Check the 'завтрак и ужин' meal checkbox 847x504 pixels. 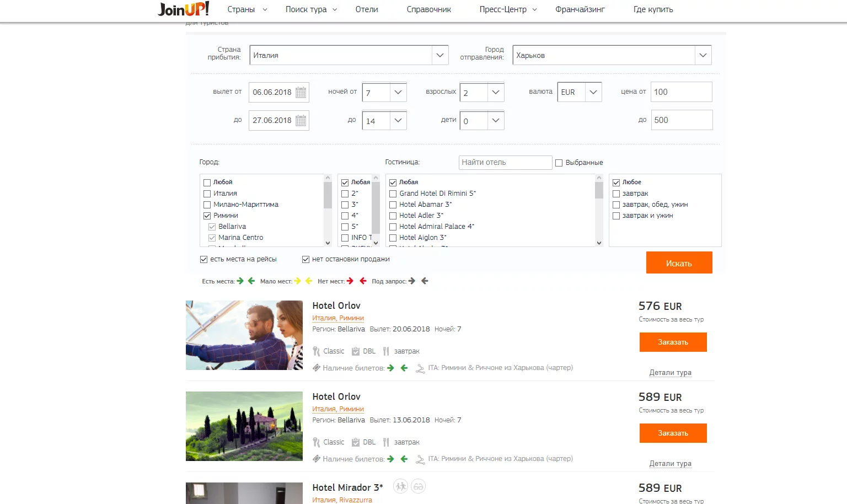tap(617, 216)
